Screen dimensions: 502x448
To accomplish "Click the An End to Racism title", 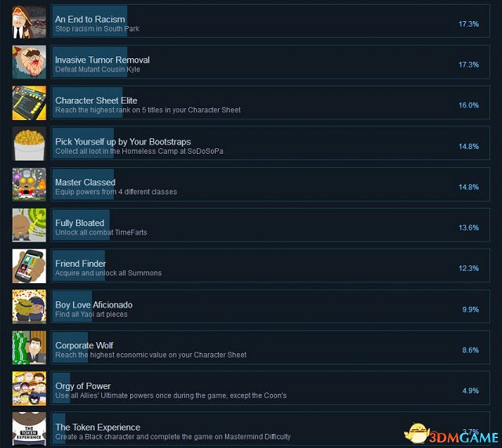I will (90, 19).
